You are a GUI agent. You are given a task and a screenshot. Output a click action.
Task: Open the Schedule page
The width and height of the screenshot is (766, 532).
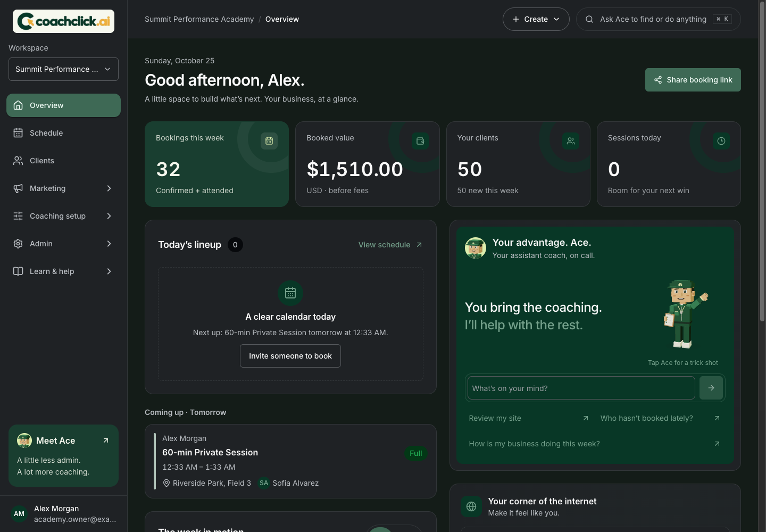pyautogui.click(x=63, y=133)
